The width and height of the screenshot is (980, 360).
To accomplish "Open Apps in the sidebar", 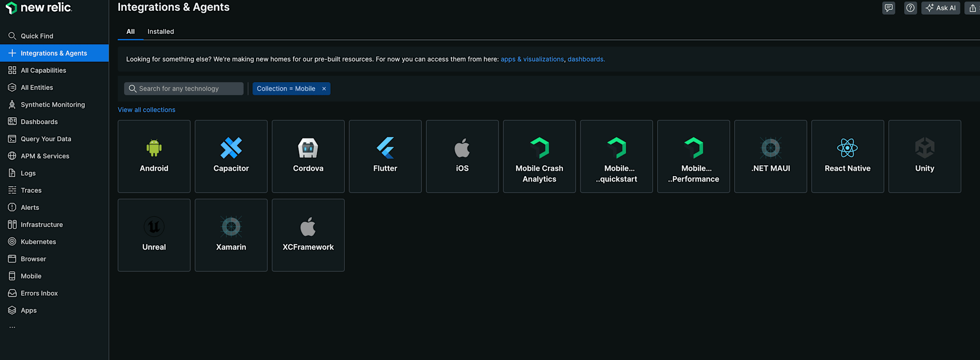I will (x=54, y=310).
